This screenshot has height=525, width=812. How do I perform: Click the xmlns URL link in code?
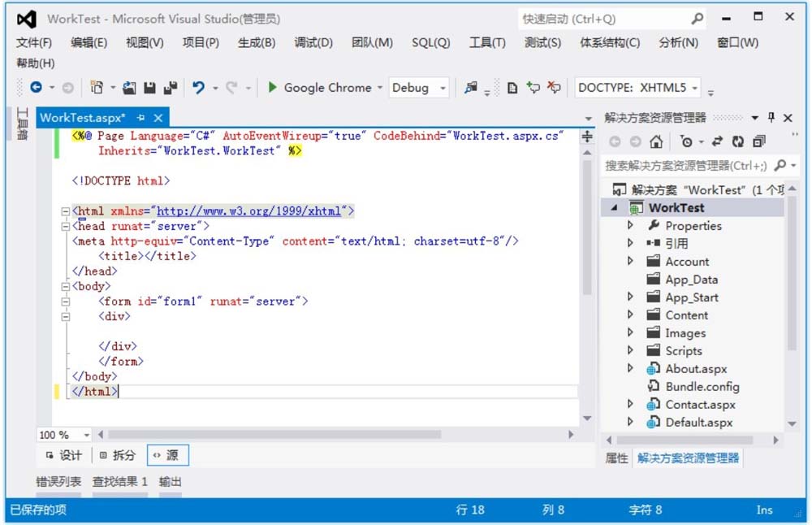pos(248,211)
